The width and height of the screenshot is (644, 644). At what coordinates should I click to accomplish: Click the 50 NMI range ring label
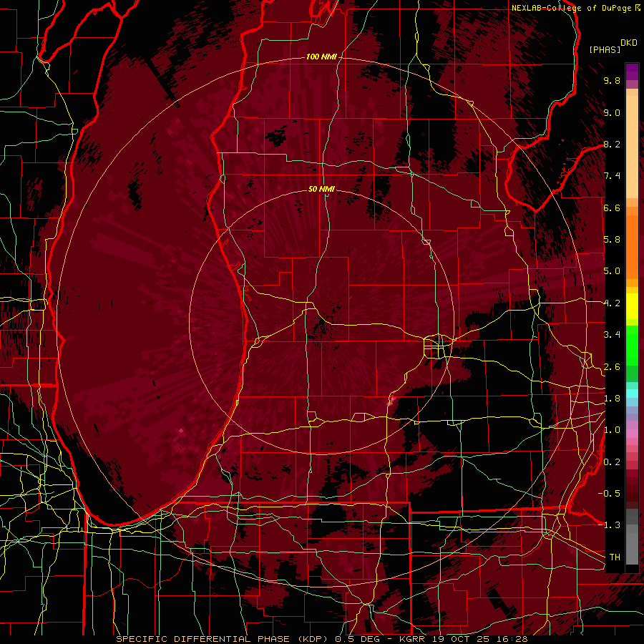click(321, 189)
